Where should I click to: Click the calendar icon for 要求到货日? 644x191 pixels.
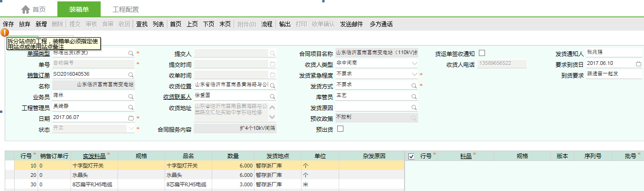click(x=638, y=64)
